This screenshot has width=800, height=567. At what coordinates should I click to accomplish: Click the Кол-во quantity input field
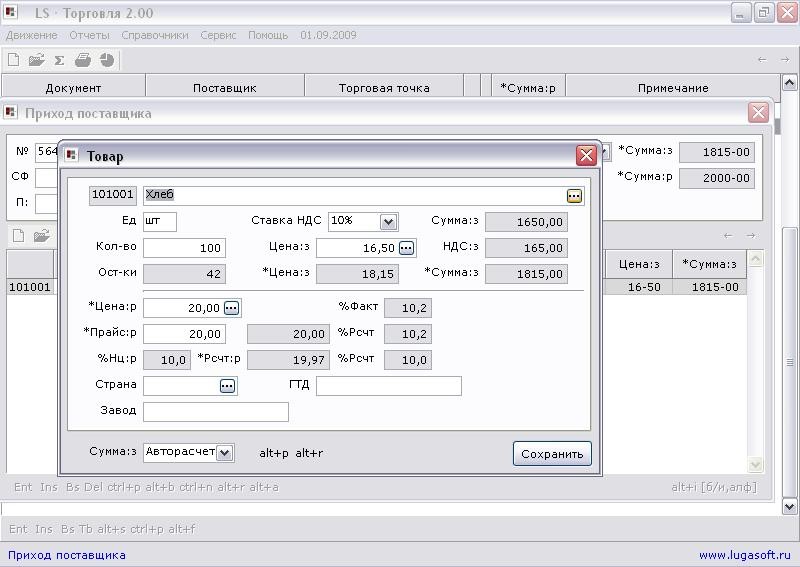tap(184, 248)
